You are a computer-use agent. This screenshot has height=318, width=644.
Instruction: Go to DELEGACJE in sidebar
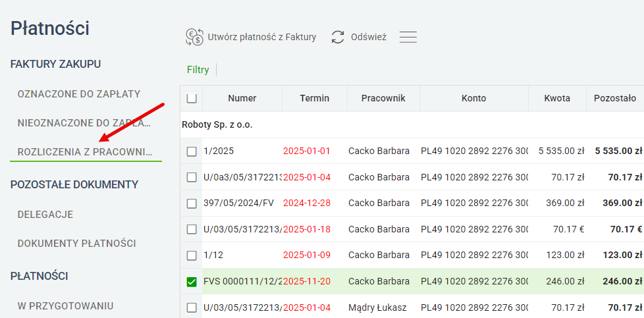pyautogui.click(x=45, y=215)
